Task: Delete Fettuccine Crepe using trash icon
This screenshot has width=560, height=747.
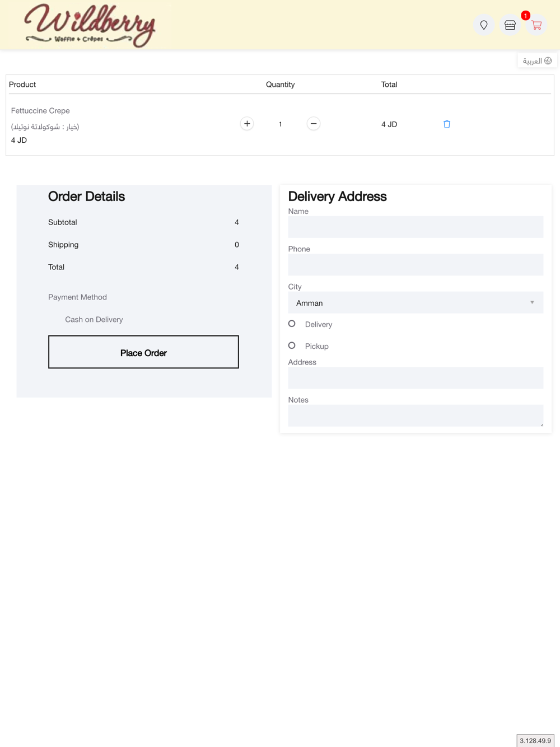Action: click(x=447, y=124)
